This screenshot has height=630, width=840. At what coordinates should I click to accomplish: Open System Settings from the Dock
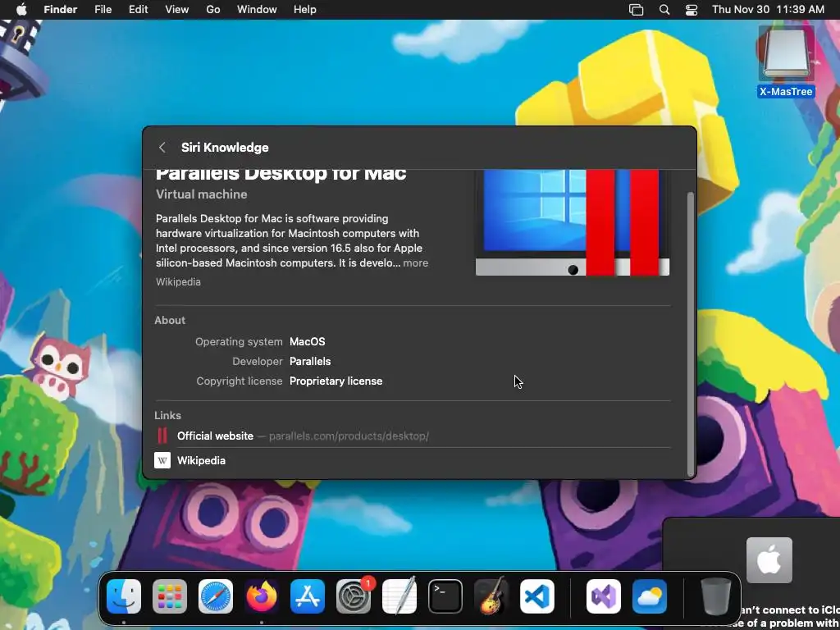(354, 596)
